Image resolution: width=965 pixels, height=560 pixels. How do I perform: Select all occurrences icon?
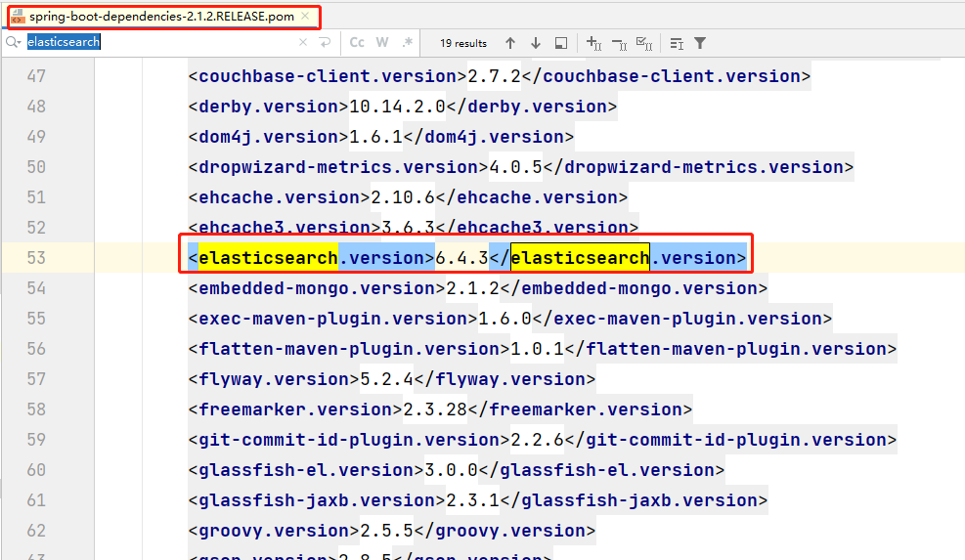[x=644, y=43]
